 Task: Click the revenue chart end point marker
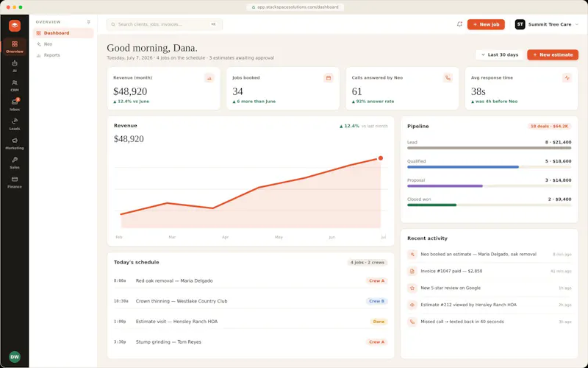pos(381,158)
